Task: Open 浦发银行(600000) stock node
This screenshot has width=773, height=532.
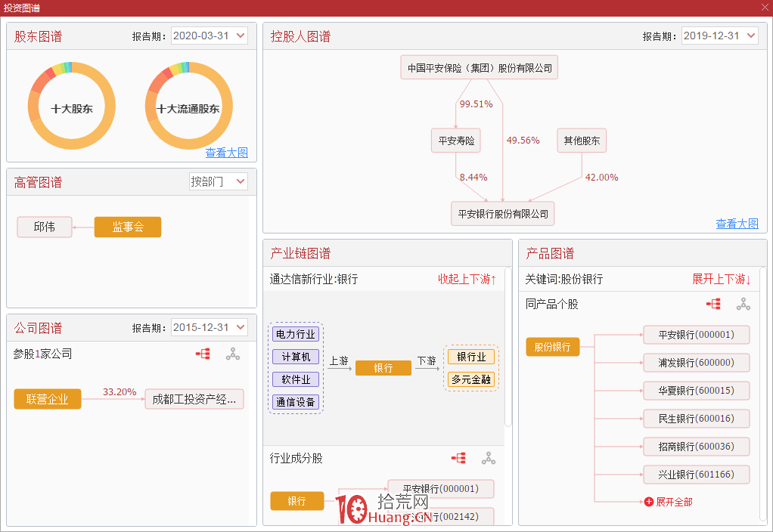Action: click(x=696, y=363)
